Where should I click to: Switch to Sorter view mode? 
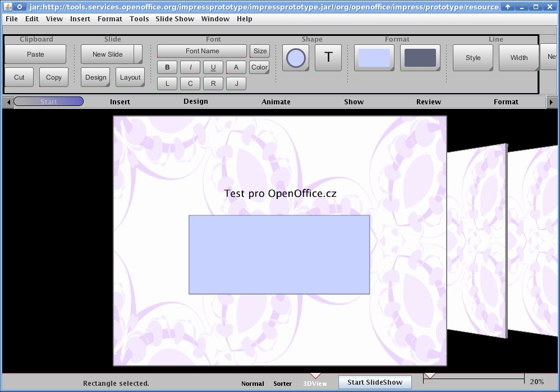(x=282, y=384)
